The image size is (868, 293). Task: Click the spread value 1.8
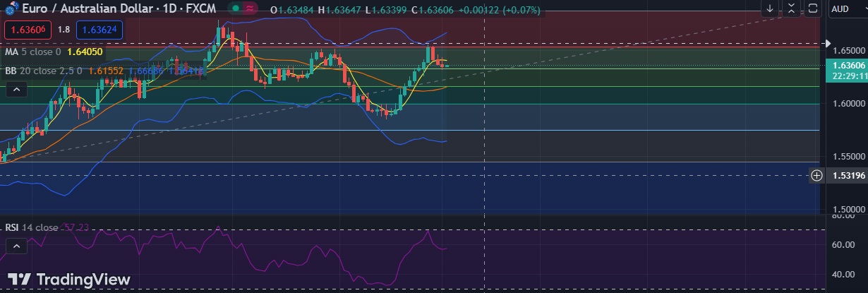click(x=64, y=30)
